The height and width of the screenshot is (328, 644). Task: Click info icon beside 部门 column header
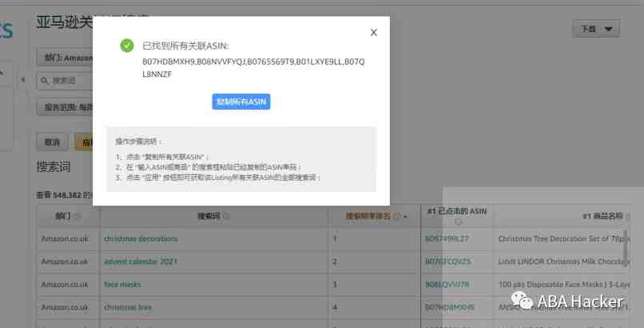(x=78, y=216)
